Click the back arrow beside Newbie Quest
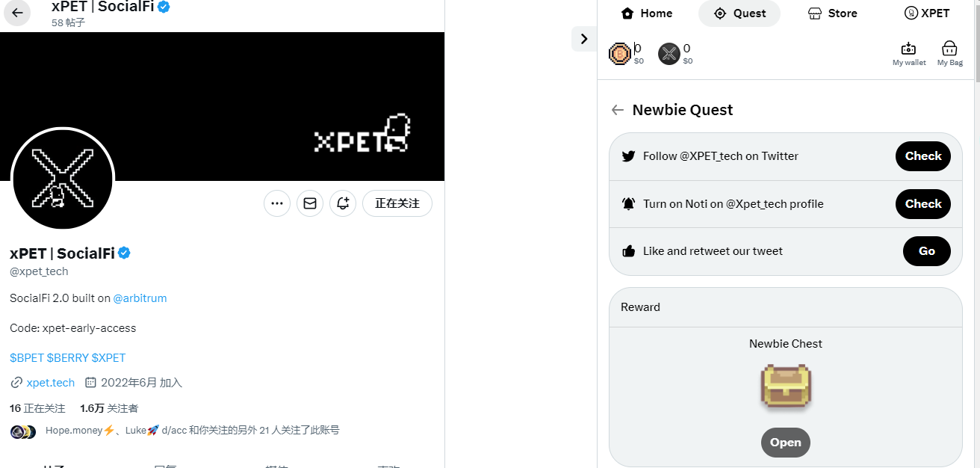The height and width of the screenshot is (468, 980). click(618, 109)
